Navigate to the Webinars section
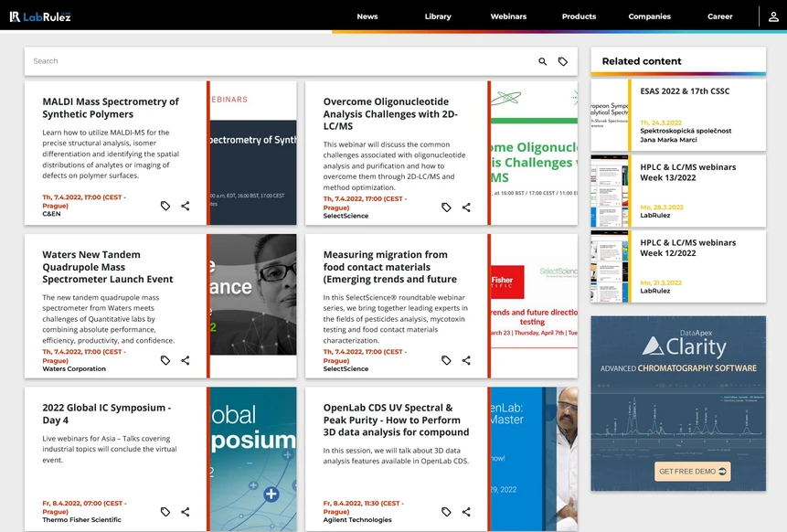Screen dimensions: 787x532 (x=508, y=16)
